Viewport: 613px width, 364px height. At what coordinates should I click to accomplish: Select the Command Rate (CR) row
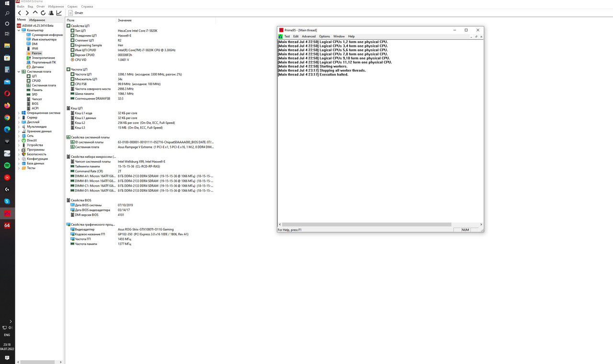[140, 171]
